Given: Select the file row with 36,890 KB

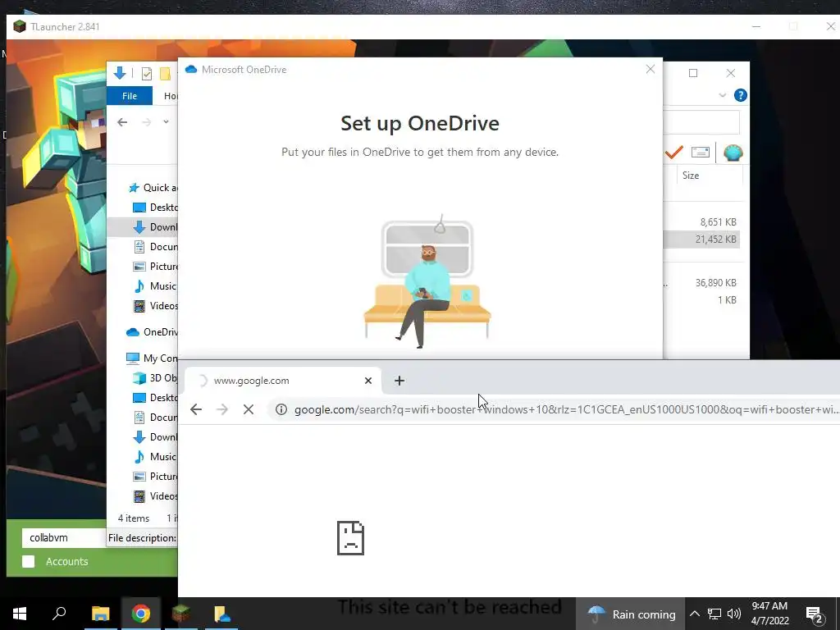Looking at the screenshot, I should (x=701, y=282).
